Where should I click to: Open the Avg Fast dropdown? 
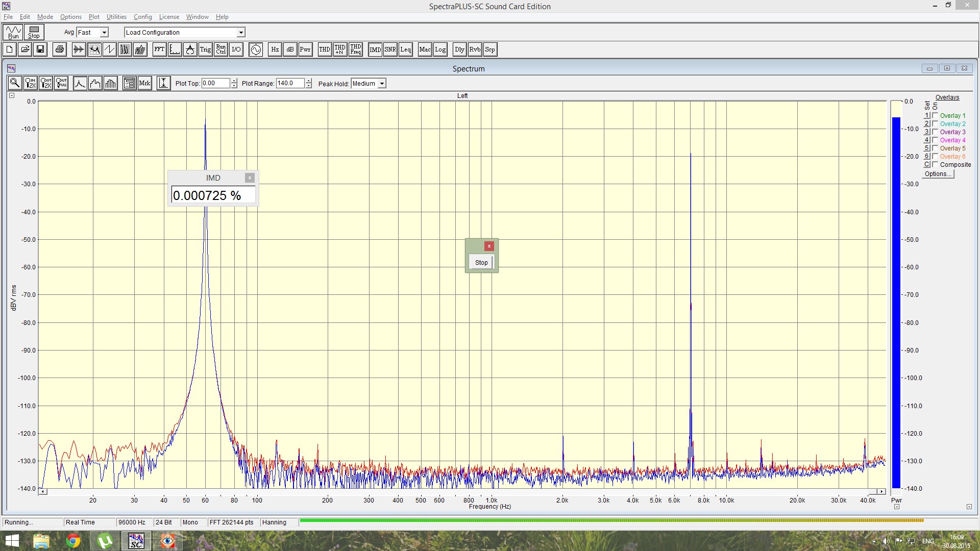point(104,33)
